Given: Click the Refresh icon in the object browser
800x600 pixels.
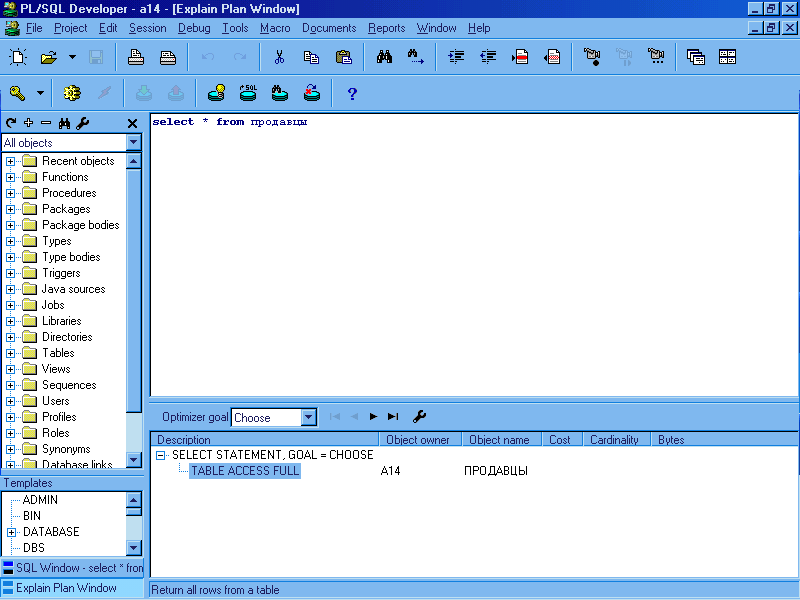Looking at the screenshot, I should [11, 123].
